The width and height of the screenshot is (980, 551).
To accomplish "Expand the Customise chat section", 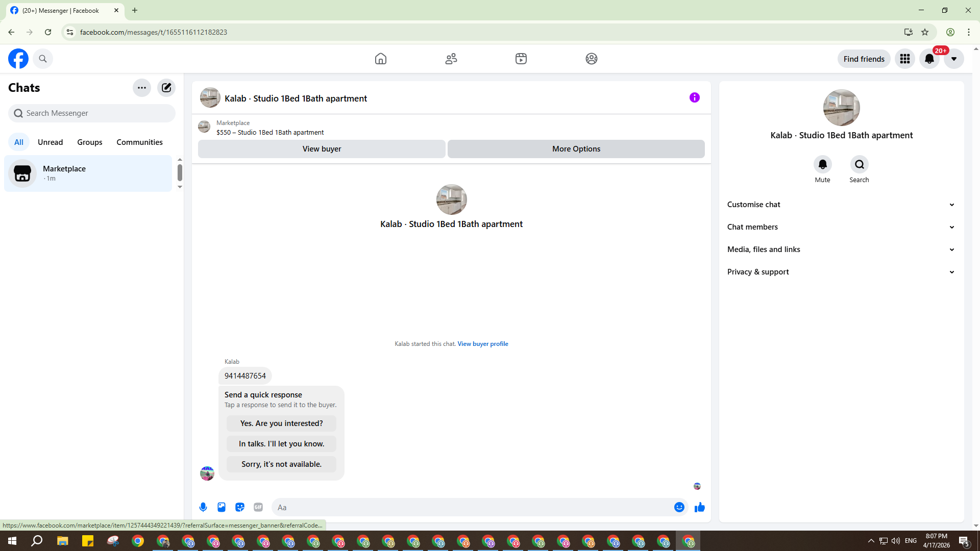I will coord(841,205).
